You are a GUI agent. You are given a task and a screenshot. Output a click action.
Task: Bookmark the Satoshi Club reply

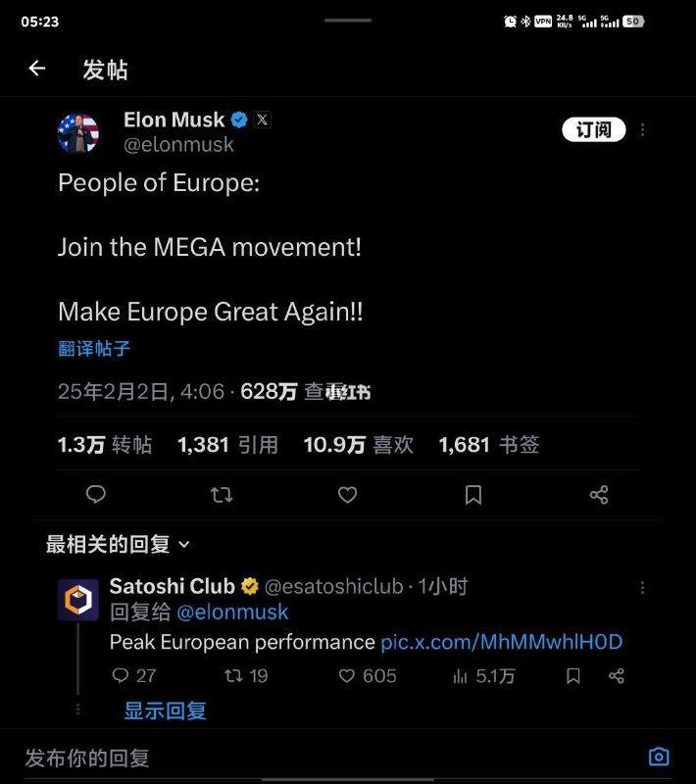click(573, 676)
